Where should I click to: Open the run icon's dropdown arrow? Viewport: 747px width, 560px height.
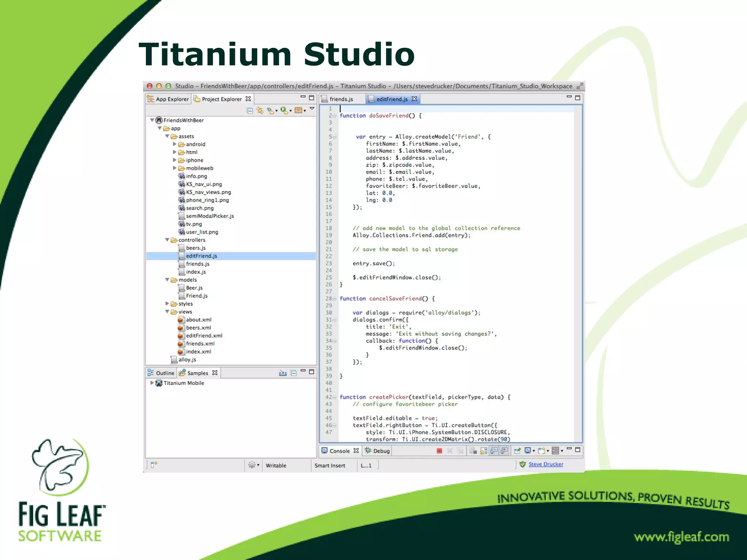(x=290, y=111)
